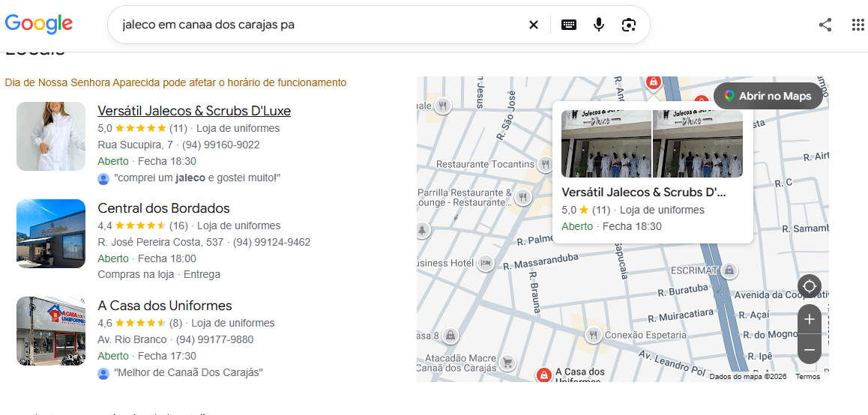Click Central dos Bordados phone (94) 99124-9462

pos(272,243)
